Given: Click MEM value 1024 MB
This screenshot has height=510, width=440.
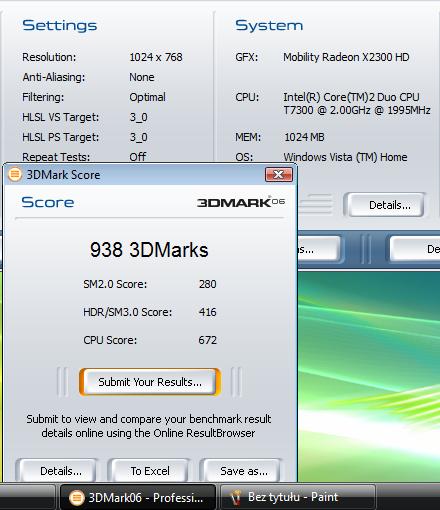Looking at the screenshot, I should (304, 137).
